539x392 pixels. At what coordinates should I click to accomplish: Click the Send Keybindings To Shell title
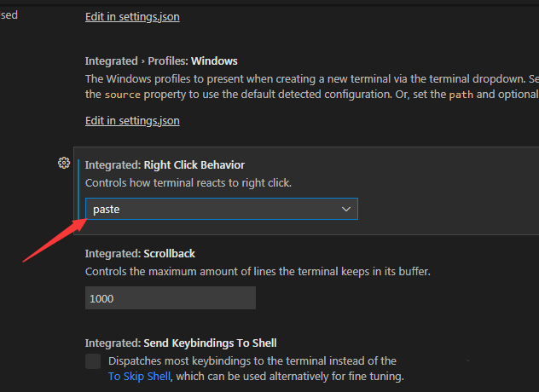click(x=181, y=343)
